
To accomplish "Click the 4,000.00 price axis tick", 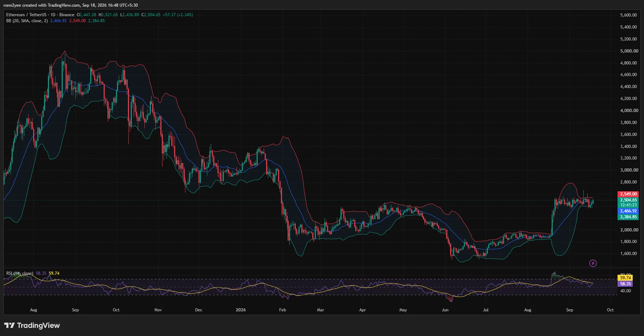I will 629,111.
